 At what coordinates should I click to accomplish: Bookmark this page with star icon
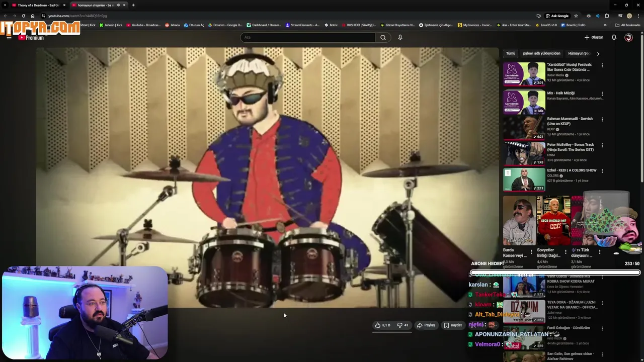[576, 16]
